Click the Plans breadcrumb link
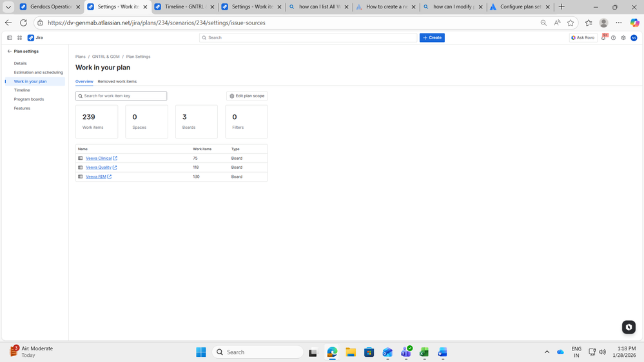Screen dimensions: 644x362 pos(81,57)
